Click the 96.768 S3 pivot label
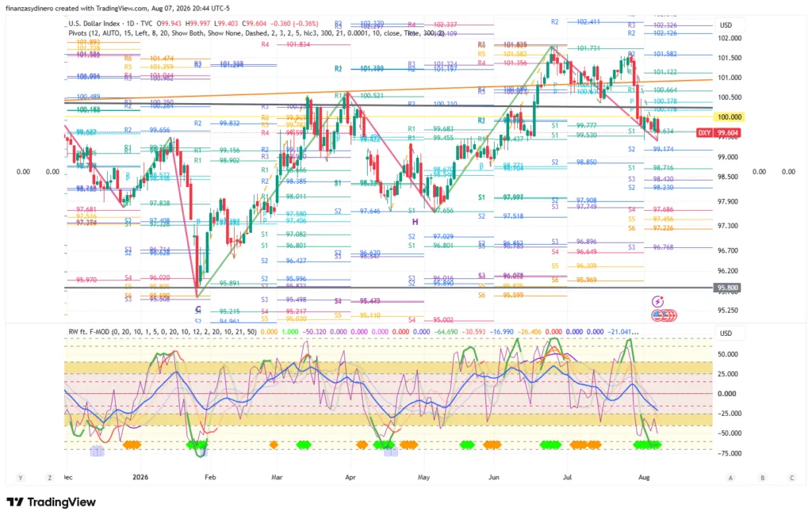This screenshot has width=812, height=519. tap(664, 247)
